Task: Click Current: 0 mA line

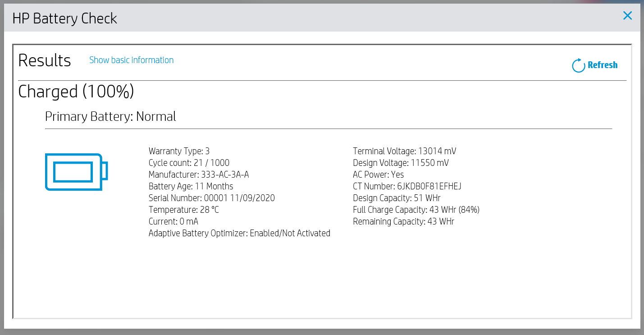Action: (x=174, y=221)
